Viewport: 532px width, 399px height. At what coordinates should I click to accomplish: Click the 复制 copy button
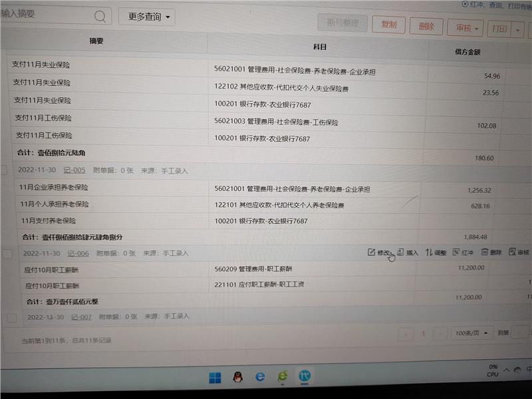pos(388,25)
